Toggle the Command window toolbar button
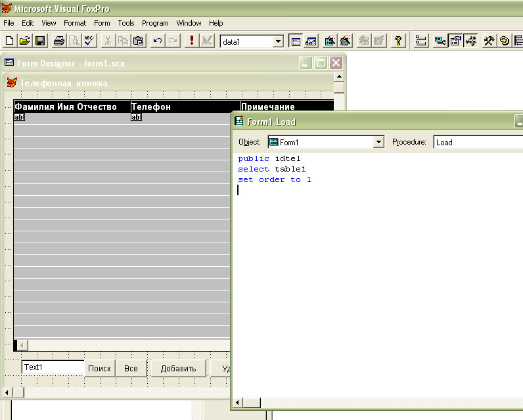This screenshot has height=420, width=523. click(296, 41)
